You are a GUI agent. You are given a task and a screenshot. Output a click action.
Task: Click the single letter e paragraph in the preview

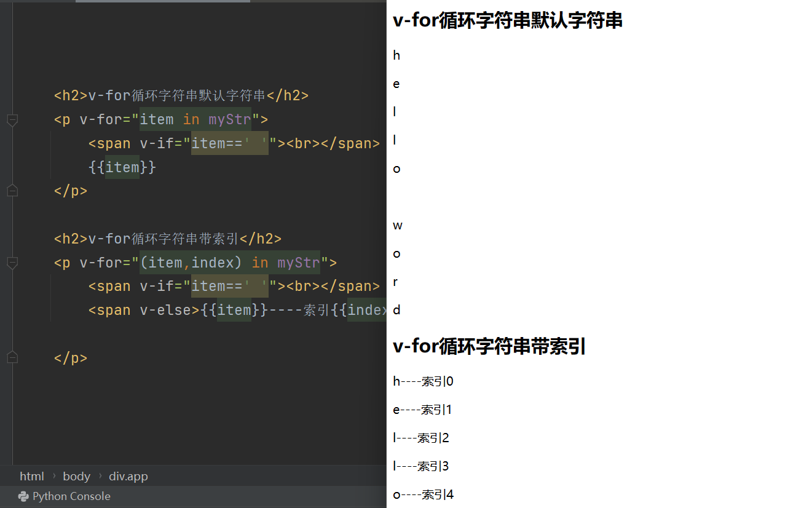(x=396, y=84)
